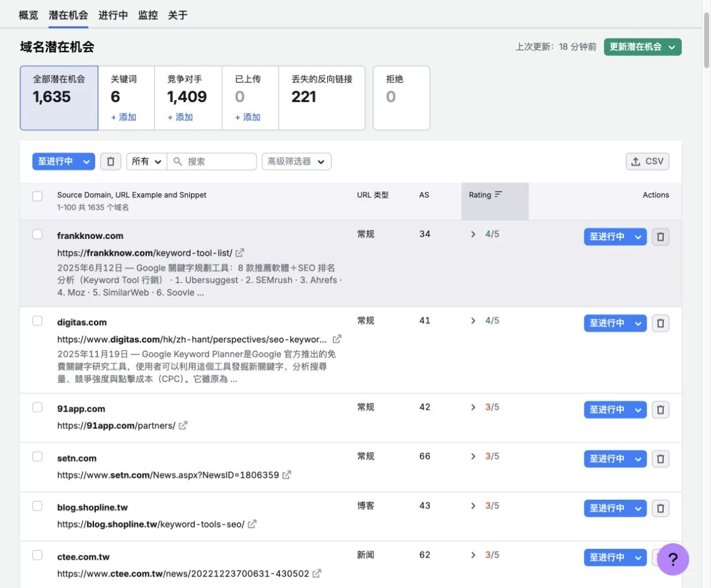Click the search magnifier icon

(178, 161)
